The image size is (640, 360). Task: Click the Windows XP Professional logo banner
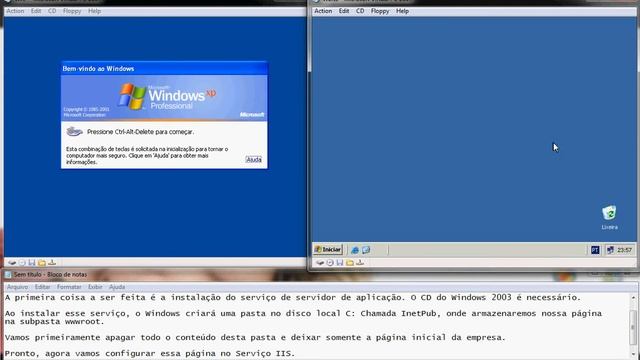pyautogui.click(x=164, y=98)
